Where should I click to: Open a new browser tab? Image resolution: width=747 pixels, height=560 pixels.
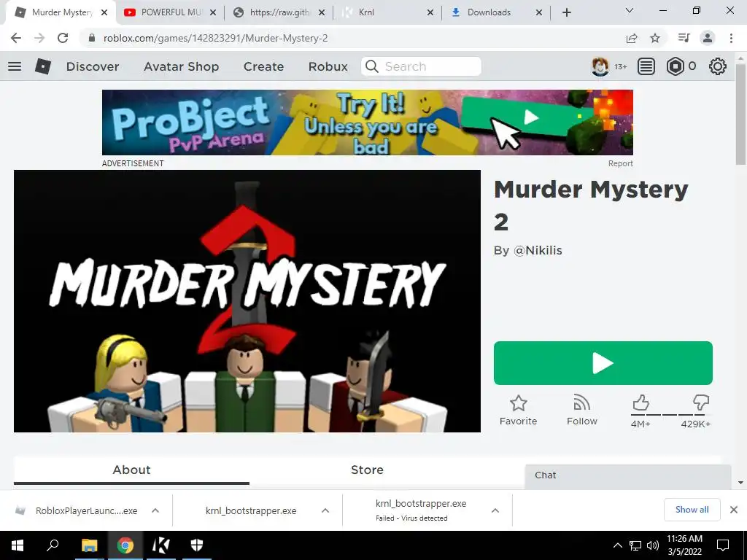pos(566,12)
